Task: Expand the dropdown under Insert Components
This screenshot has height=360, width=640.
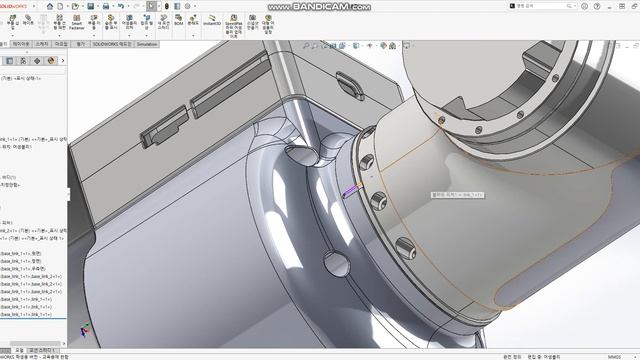Action: pos(13,36)
